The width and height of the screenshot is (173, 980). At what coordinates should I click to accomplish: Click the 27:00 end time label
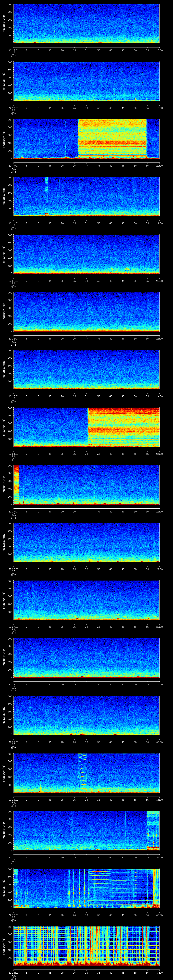[x=160, y=569]
